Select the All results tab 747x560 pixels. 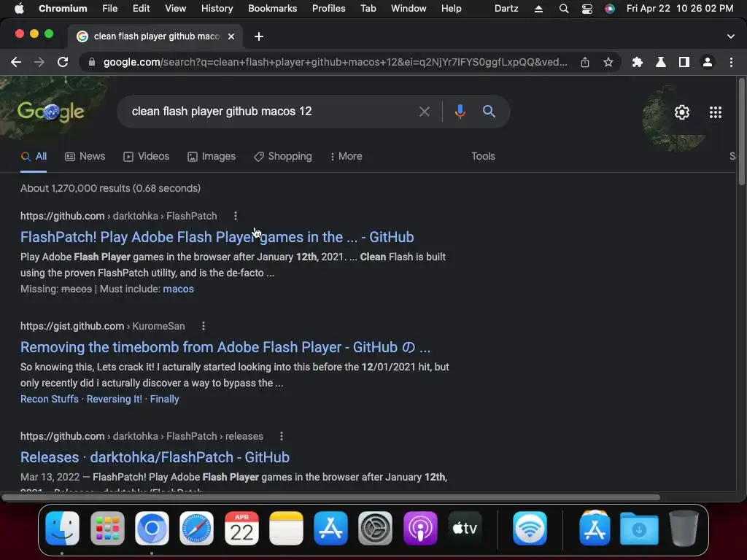tap(34, 156)
